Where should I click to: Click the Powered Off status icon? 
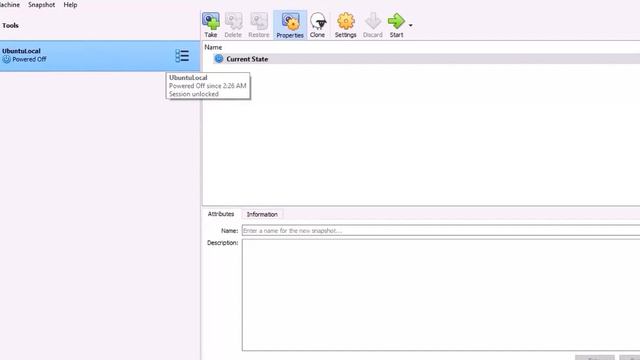(6, 59)
